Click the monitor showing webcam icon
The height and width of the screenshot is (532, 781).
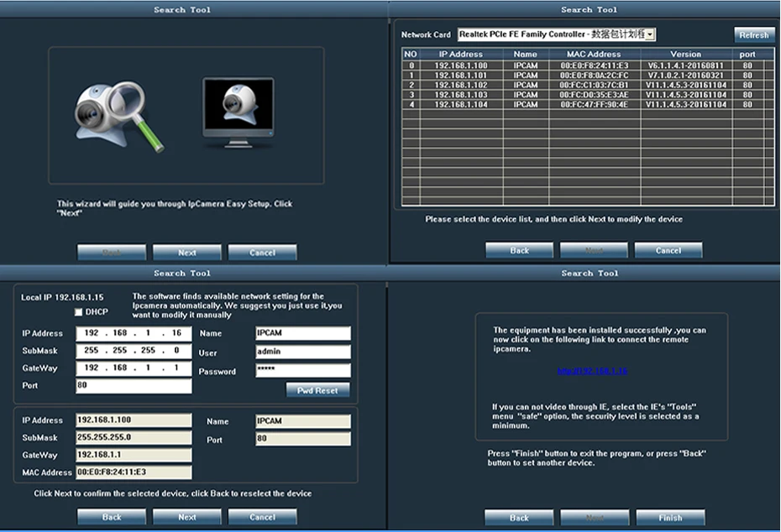[x=238, y=112]
